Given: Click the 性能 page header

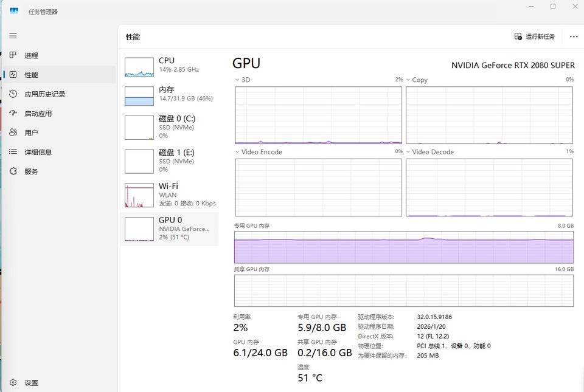Looking at the screenshot, I should 133,37.
